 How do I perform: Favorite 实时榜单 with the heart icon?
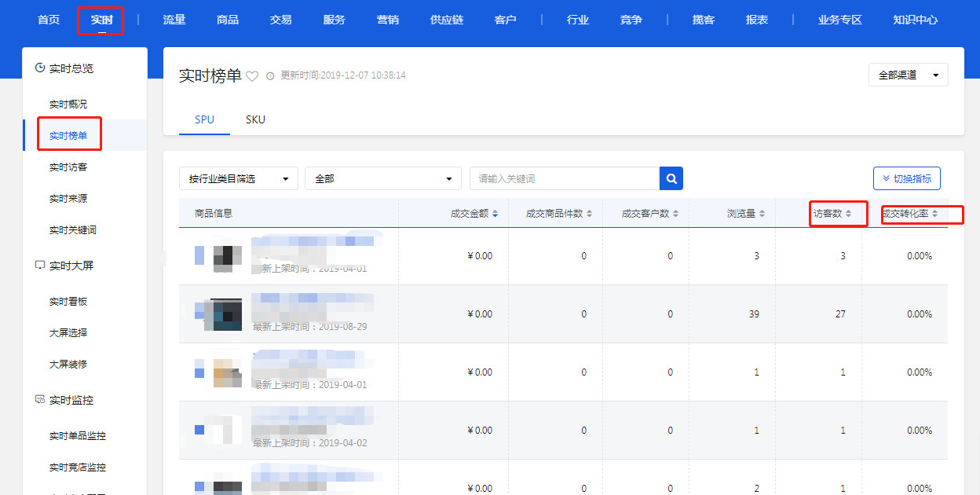click(x=252, y=76)
